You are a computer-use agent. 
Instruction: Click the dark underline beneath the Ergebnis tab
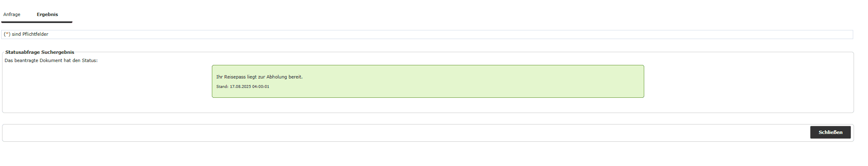click(x=37, y=22)
